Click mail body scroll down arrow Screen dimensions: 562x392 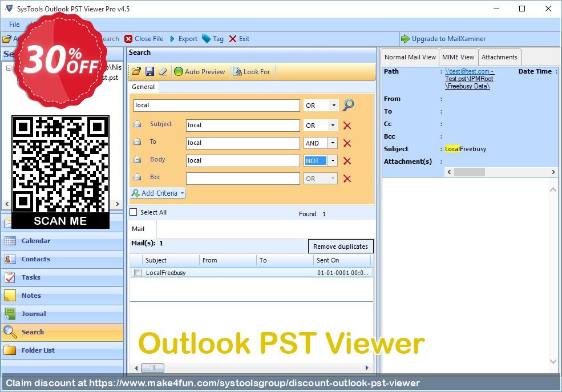[x=553, y=361]
